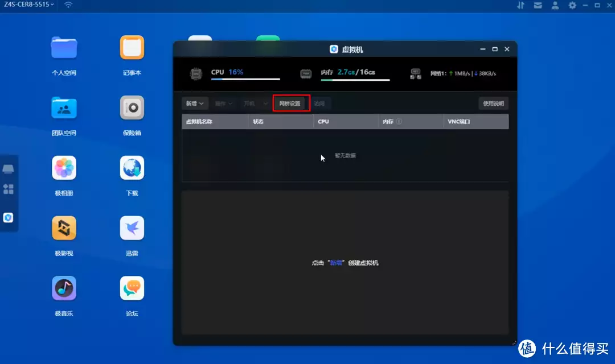
Task: Click the blue 新增 link in empty panel
Action: click(x=336, y=263)
